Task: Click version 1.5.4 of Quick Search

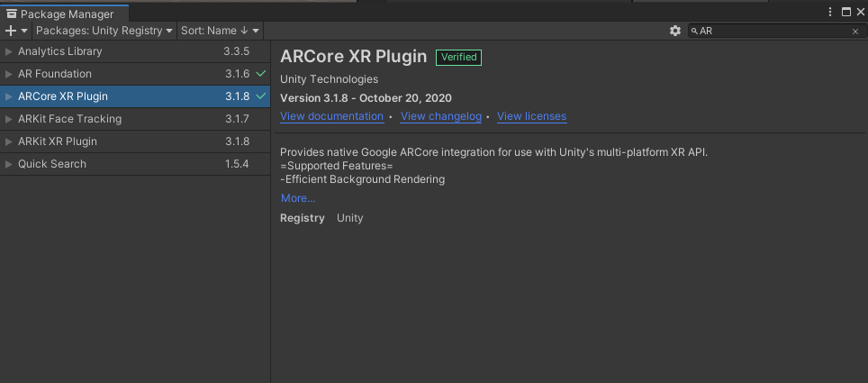Action: point(237,164)
